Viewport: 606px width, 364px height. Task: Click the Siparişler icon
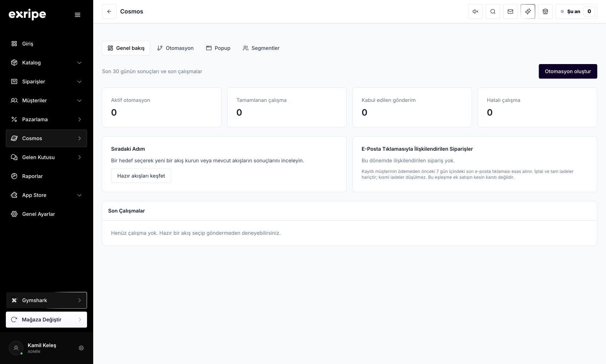pos(14,82)
